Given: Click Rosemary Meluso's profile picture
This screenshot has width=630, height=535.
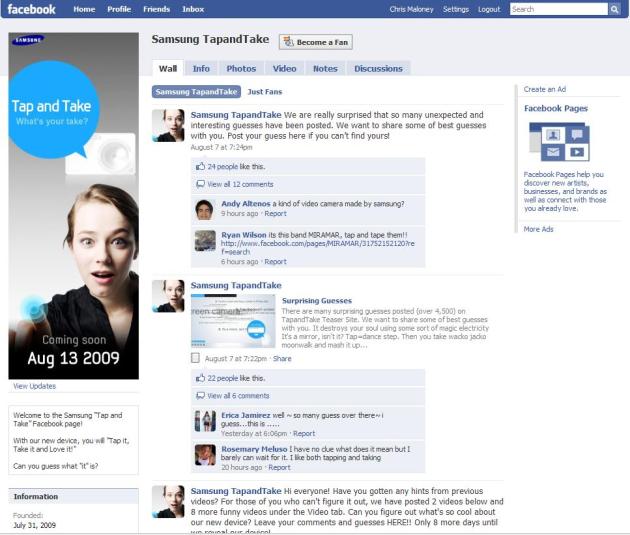Looking at the screenshot, I should tap(205, 455).
